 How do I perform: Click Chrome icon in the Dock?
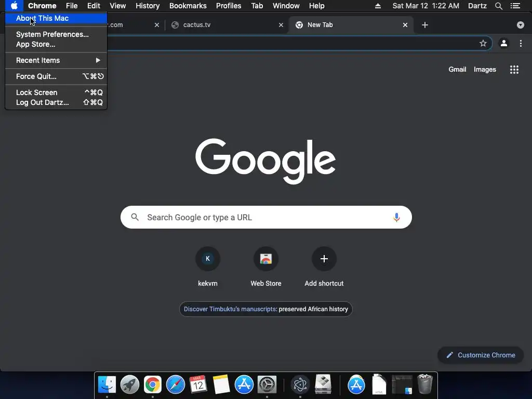click(x=153, y=384)
